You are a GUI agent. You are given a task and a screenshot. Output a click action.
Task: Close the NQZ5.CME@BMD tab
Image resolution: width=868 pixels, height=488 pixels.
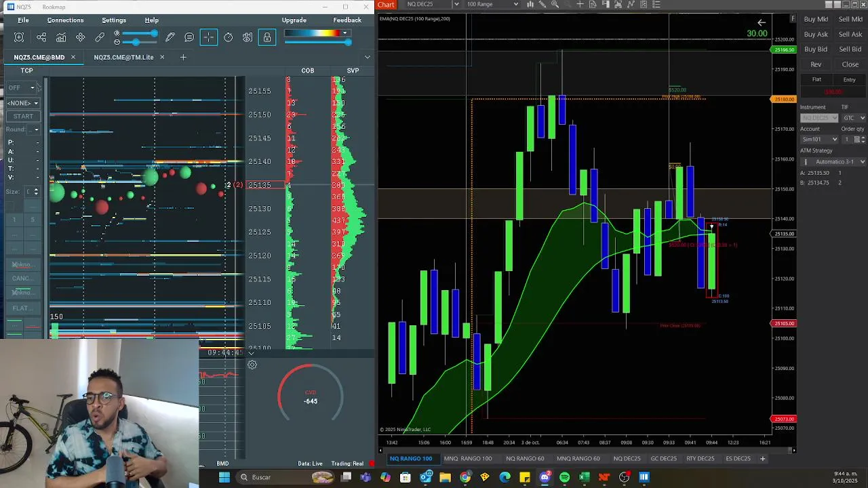click(73, 57)
